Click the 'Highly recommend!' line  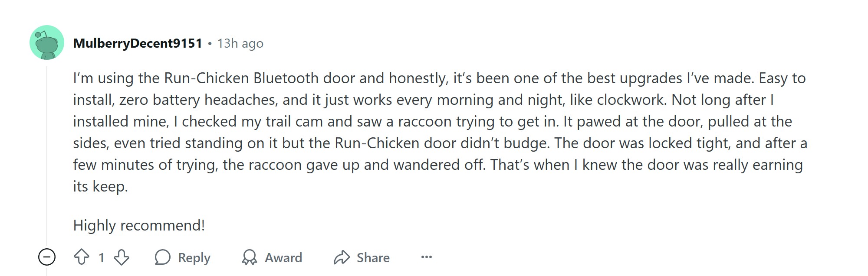click(x=139, y=226)
